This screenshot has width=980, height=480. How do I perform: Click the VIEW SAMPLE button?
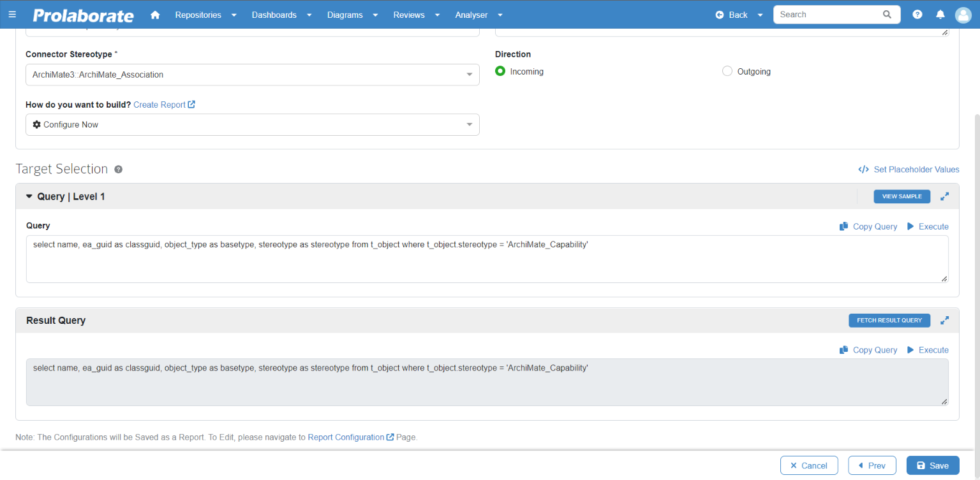point(902,196)
